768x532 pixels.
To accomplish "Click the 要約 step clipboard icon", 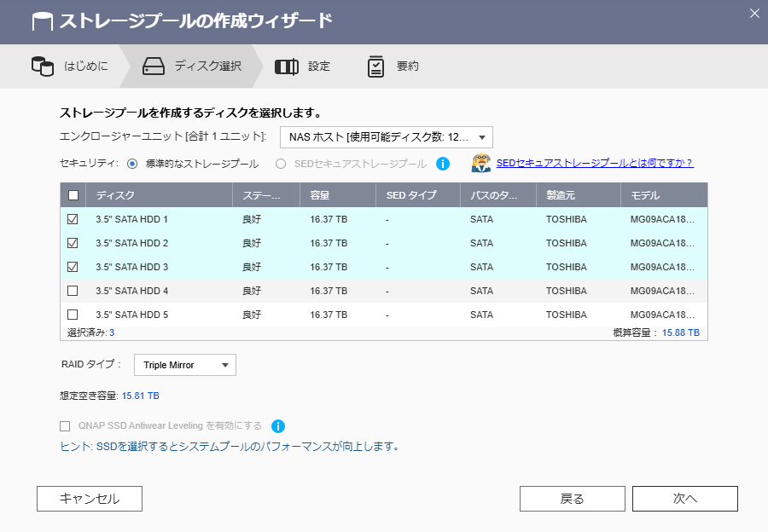I will [375, 66].
